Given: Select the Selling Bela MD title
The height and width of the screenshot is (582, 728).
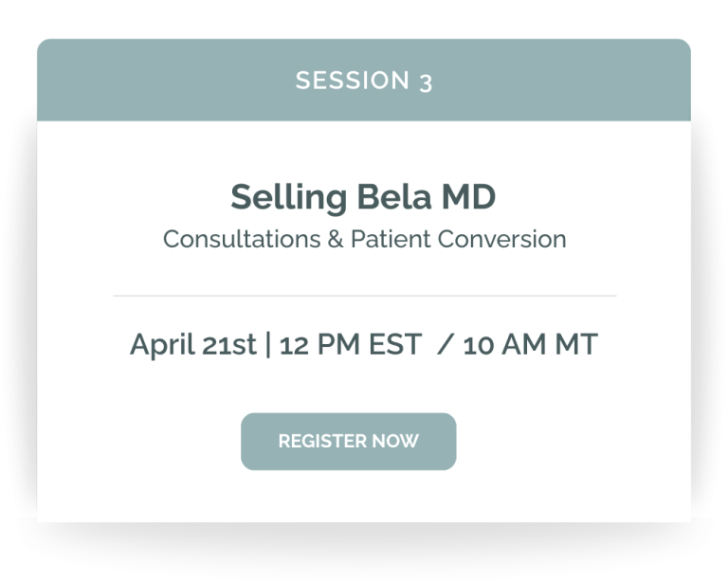Looking at the screenshot, I should point(363,197).
